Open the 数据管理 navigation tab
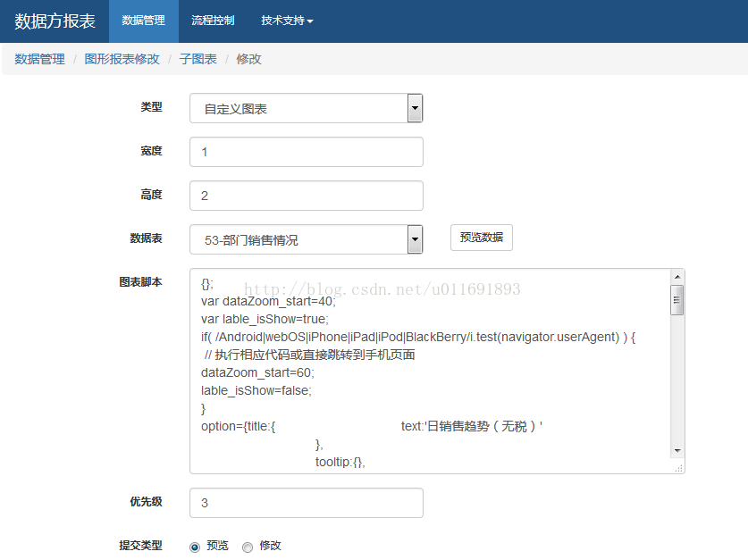The image size is (748, 560). pyautogui.click(x=144, y=21)
